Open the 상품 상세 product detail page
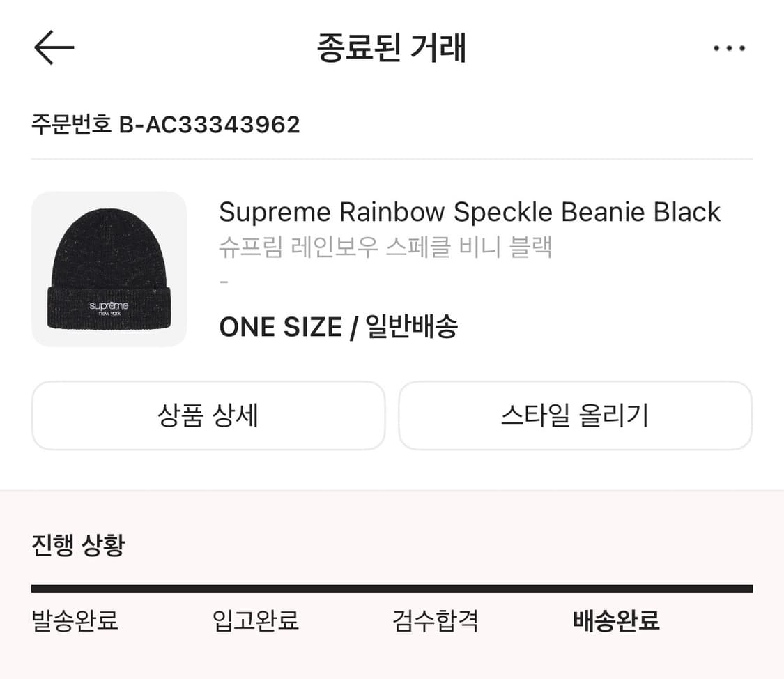The width and height of the screenshot is (784, 679). click(x=208, y=415)
